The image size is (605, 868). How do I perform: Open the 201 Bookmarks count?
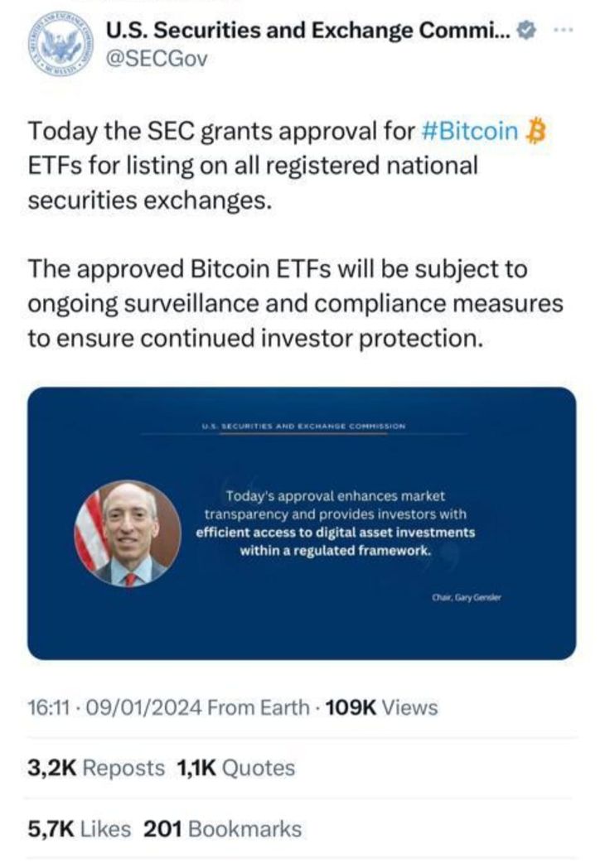[223, 828]
